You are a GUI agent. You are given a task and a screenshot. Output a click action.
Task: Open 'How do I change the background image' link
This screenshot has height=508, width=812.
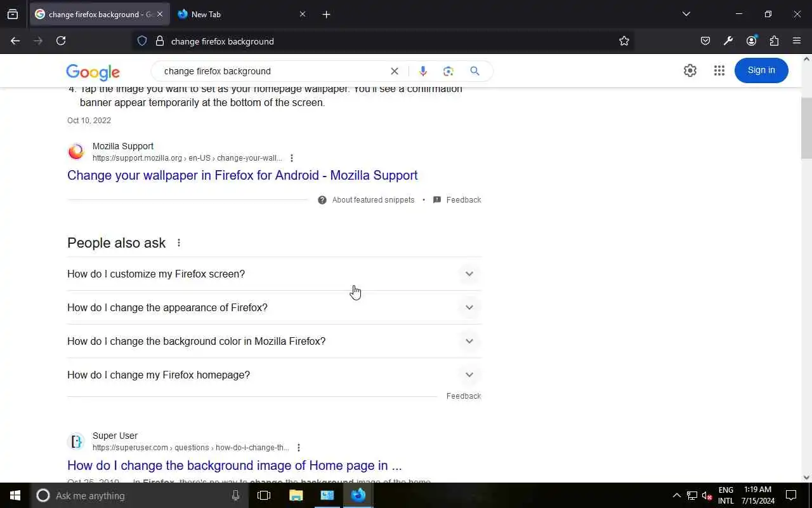point(235,465)
